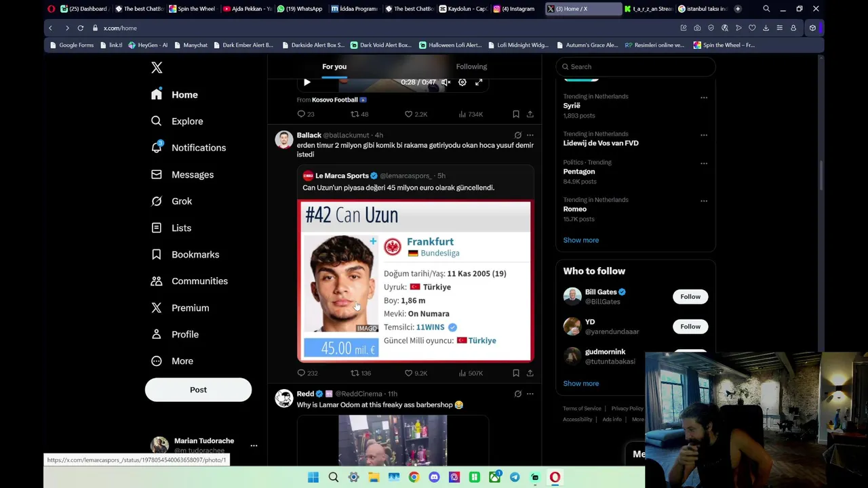This screenshot has width=868, height=488.
Task: Click the Post button
Action: (198, 390)
